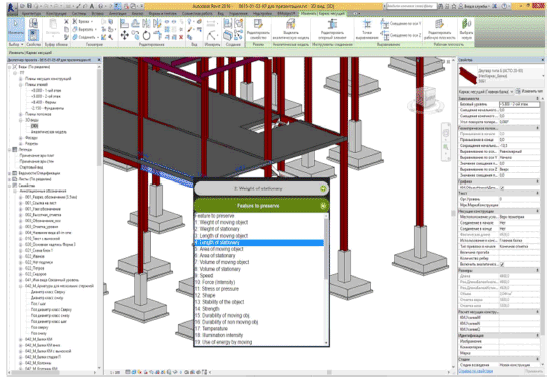The height and width of the screenshot is (380, 549).
Task: Click the text A icon in quick access toolbar
Action: tap(92, 6)
